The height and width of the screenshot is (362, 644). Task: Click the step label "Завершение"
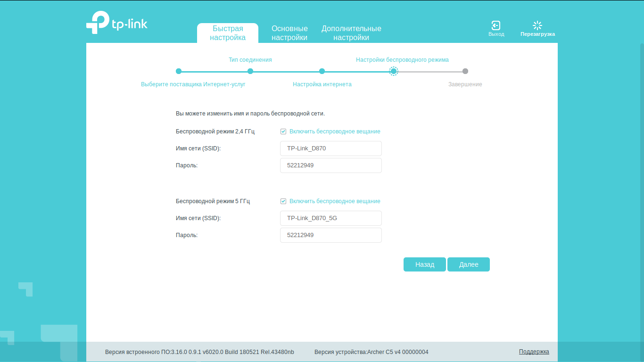pos(465,84)
